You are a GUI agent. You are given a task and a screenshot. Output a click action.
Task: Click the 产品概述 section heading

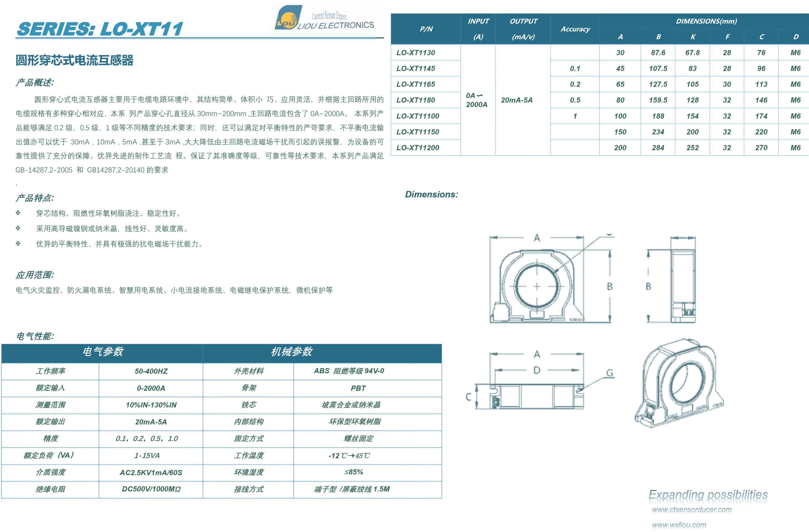[35, 83]
